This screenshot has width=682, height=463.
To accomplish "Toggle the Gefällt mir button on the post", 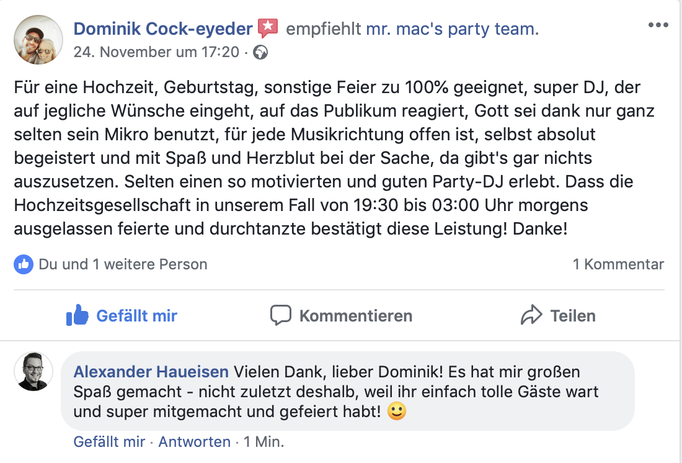I will [122, 316].
